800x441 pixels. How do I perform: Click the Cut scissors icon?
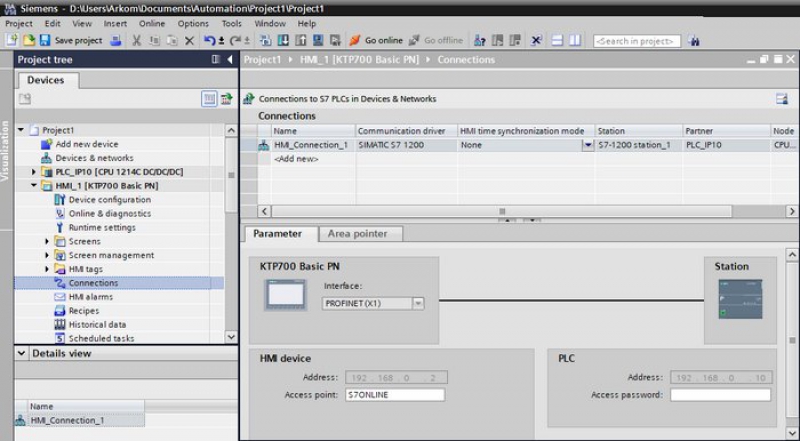coord(137,40)
